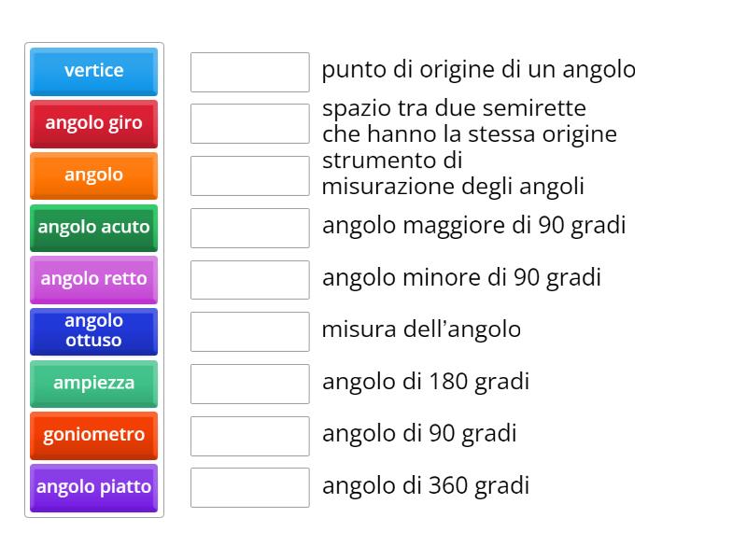Click the red-orange 'goniometro' tile
The image size is (747, 560).
[93, 435]
